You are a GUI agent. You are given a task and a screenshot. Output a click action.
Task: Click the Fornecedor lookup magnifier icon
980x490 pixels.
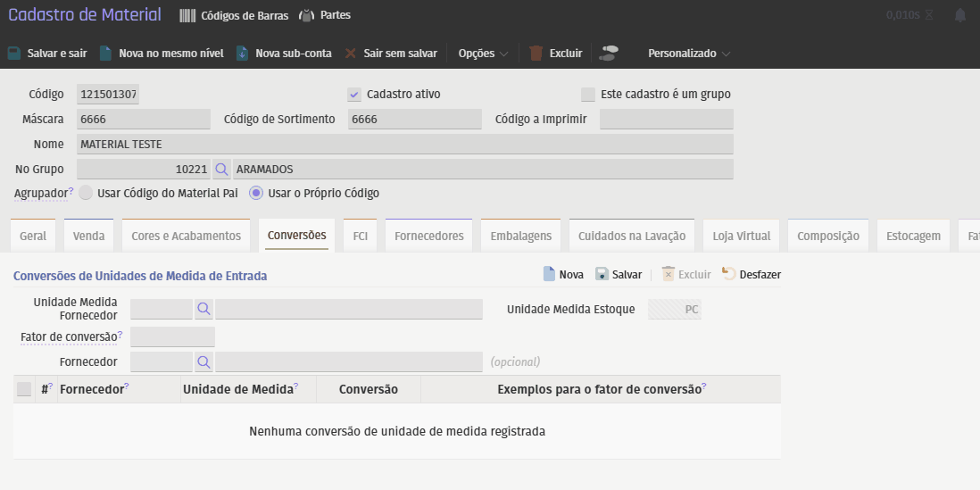pyautogui.click(x=203, y=361)
